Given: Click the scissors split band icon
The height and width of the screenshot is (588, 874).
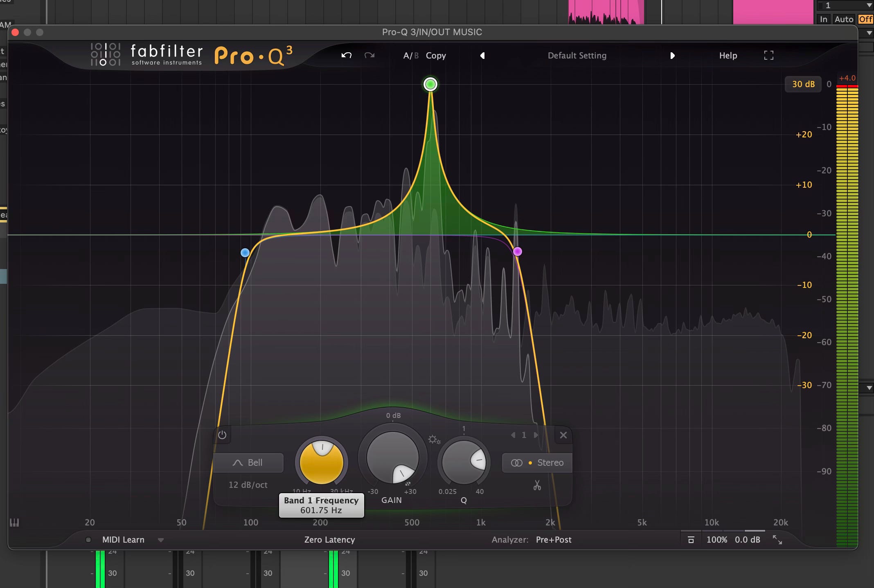Looking at the screenshot, I should (537, 485).
